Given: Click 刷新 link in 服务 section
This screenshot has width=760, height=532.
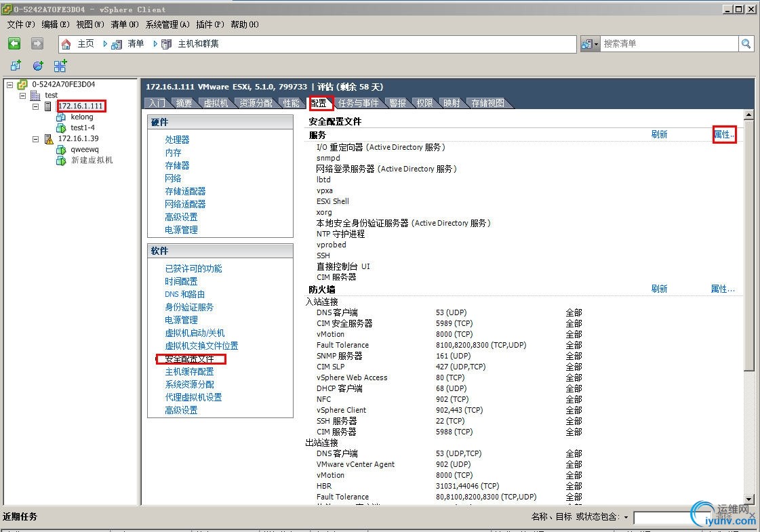Looking at the screenshot, I should (659, 134).
